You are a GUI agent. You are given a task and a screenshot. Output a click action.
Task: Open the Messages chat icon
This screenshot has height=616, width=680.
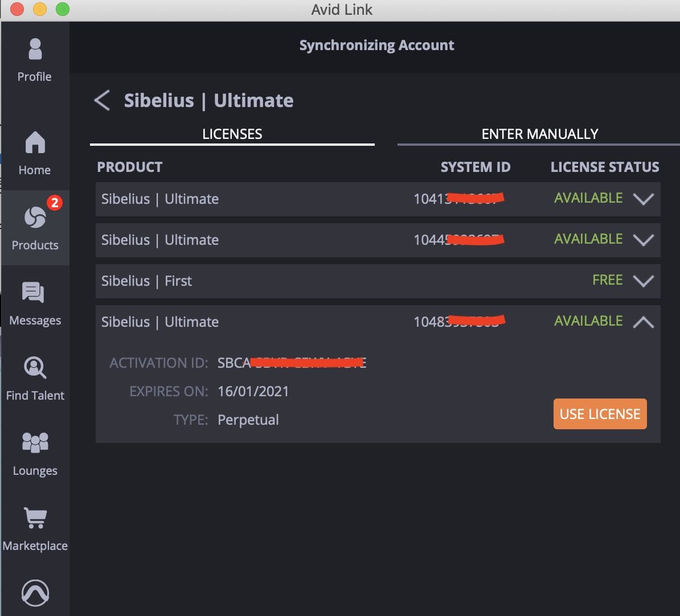(35, 303)
